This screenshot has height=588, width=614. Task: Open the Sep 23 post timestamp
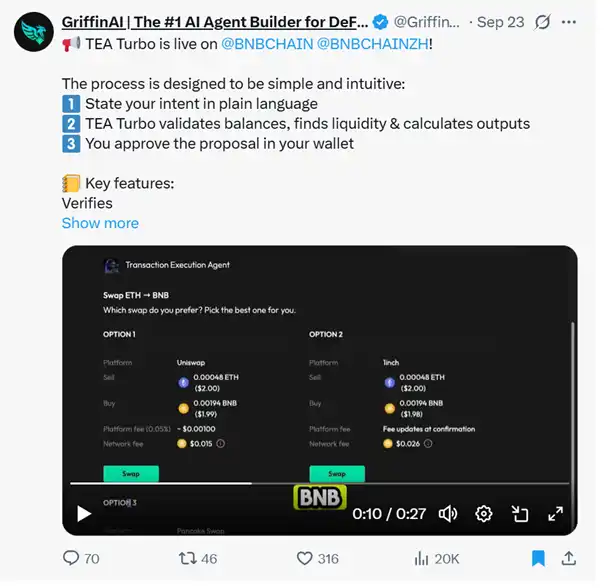[x=504, y=21]
